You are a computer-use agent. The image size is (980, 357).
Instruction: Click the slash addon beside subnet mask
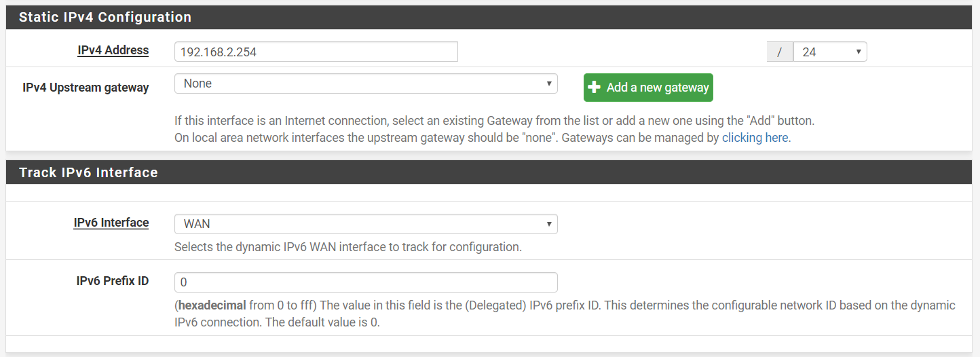(x=780, y=52)
